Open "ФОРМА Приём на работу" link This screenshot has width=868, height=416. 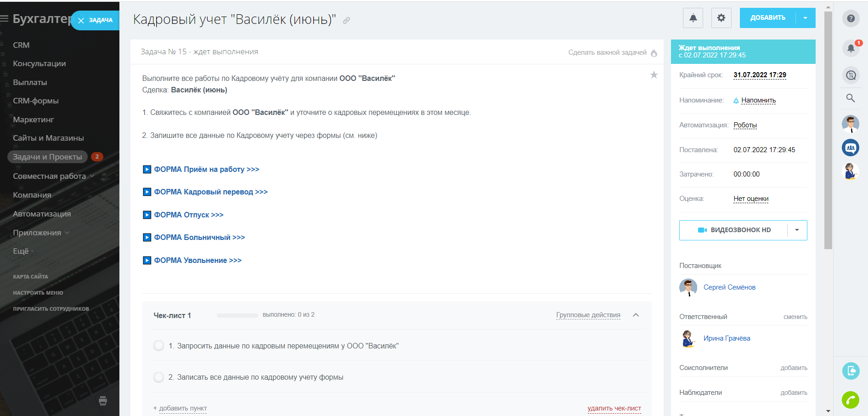206,169
